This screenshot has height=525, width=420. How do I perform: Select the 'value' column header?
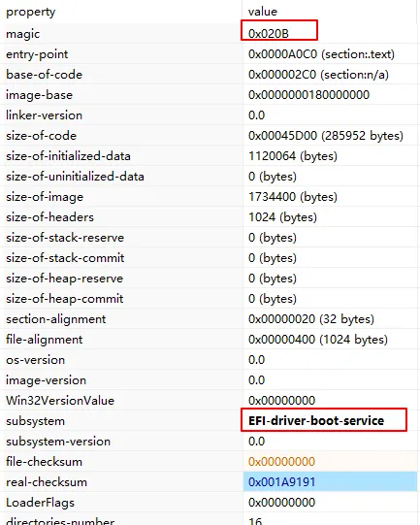pos(263,12)
